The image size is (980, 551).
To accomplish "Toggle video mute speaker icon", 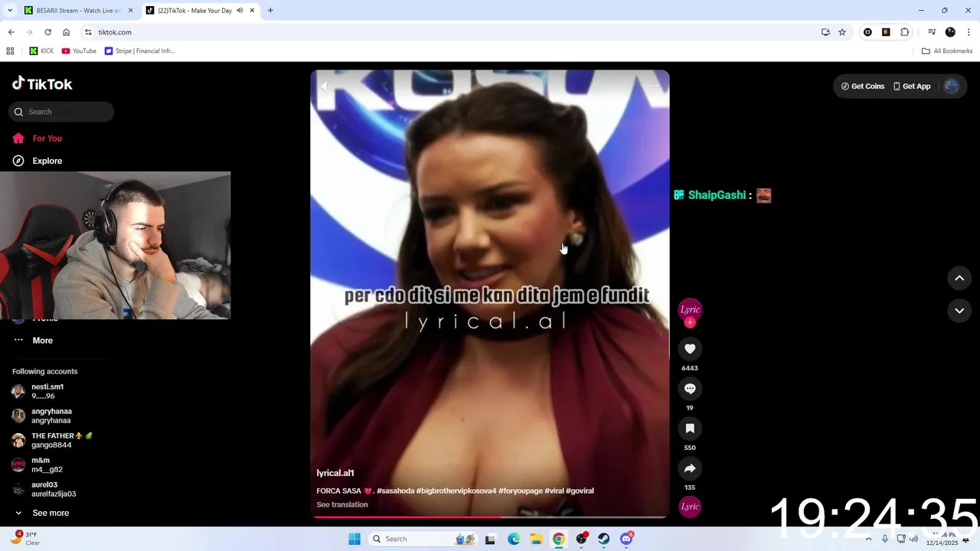I will (x=325, y=86).
